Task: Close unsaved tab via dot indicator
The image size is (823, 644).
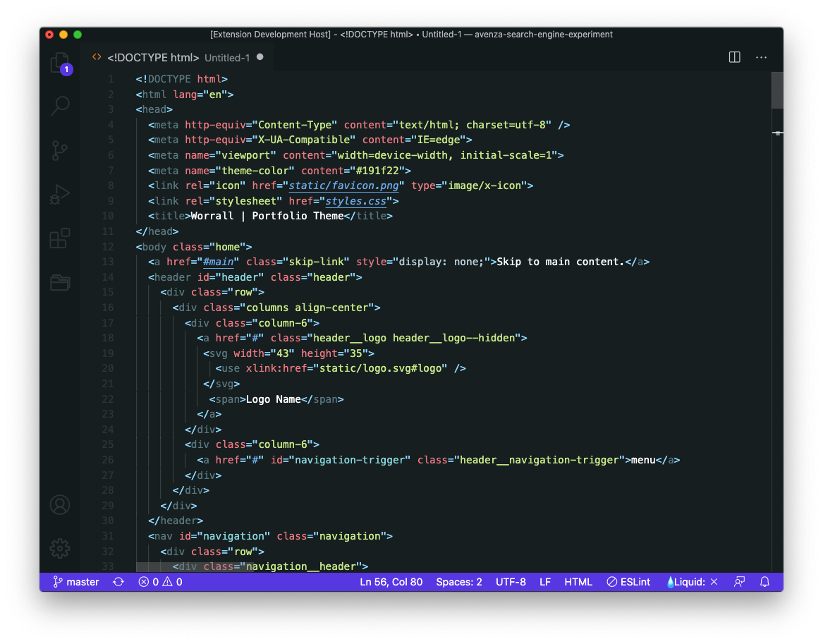Action: [260, 57]
